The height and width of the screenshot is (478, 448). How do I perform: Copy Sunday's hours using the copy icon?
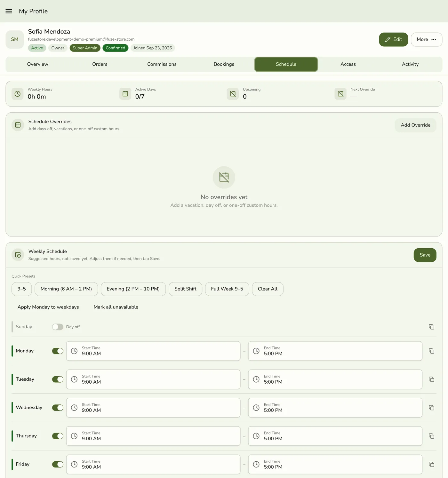click(431, 327)
